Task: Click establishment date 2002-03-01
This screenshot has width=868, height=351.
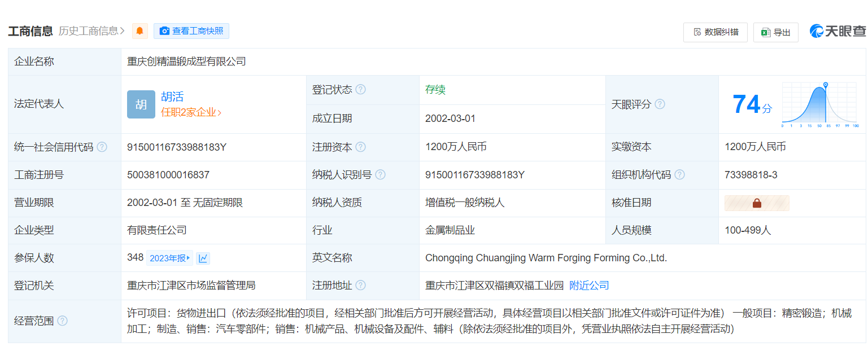Action: [x=450, y=119]
